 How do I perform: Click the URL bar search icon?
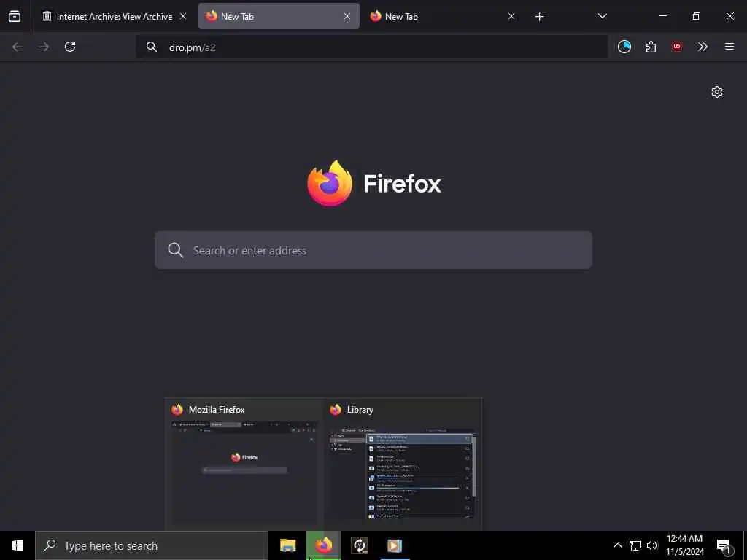152,47
